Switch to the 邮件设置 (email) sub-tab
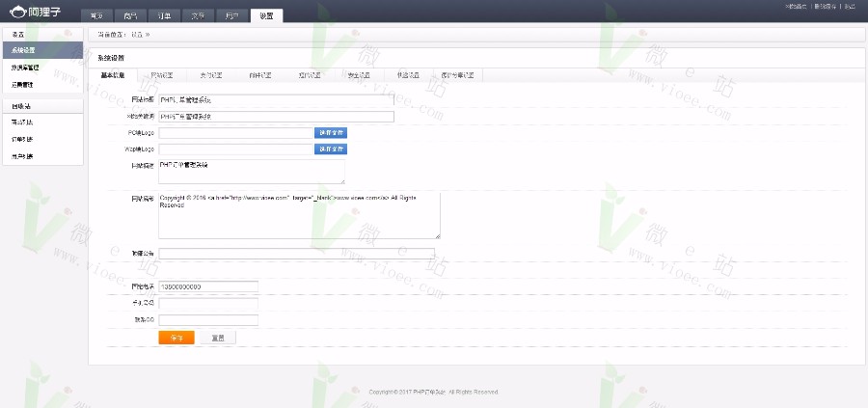The image size is (868, 408). (260, 75)
